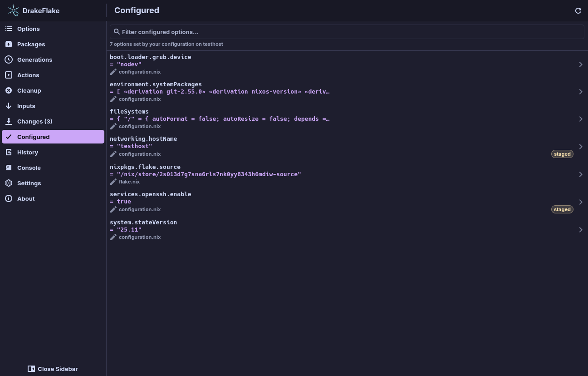Click the Console terminal icon

(9, 168)
